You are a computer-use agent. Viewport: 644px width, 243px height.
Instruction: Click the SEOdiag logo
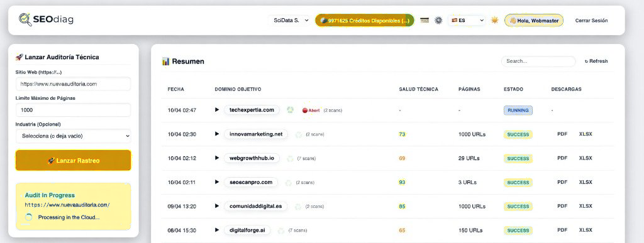pos(46,19)
